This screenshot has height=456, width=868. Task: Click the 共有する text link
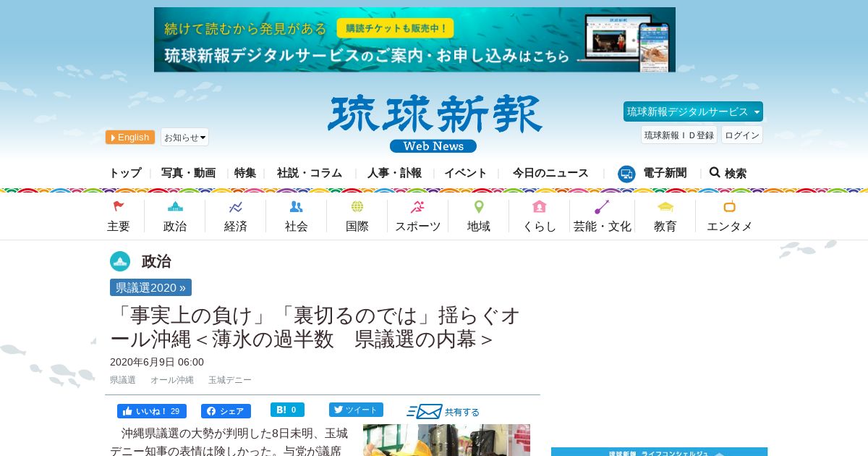462,412
